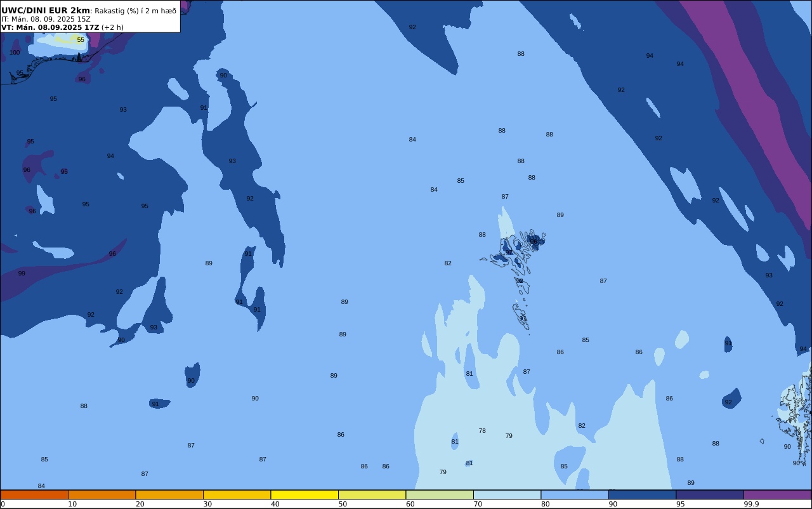Click the dark orange 0–10 legend swatch

pyautogui.click(x=34, y=494)
